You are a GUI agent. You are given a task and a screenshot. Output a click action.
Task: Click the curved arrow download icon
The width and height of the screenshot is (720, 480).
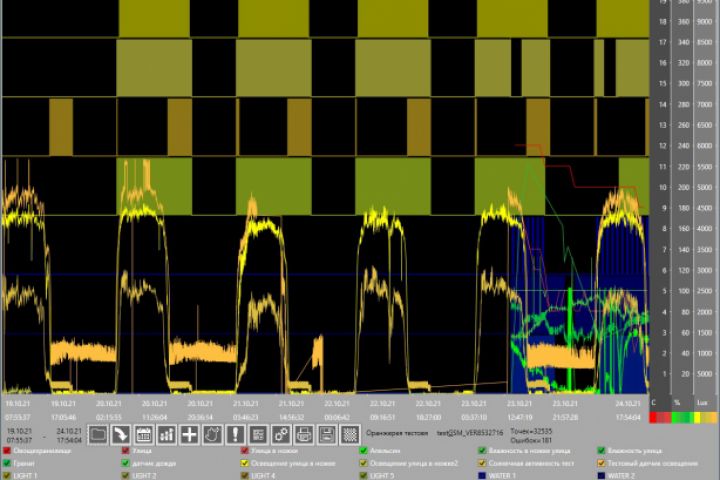tap(121, 435)
